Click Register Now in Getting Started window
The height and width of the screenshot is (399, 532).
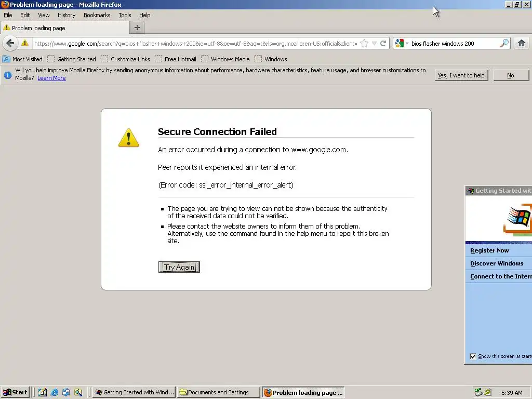pyautogui.click(x=489, y=250)
